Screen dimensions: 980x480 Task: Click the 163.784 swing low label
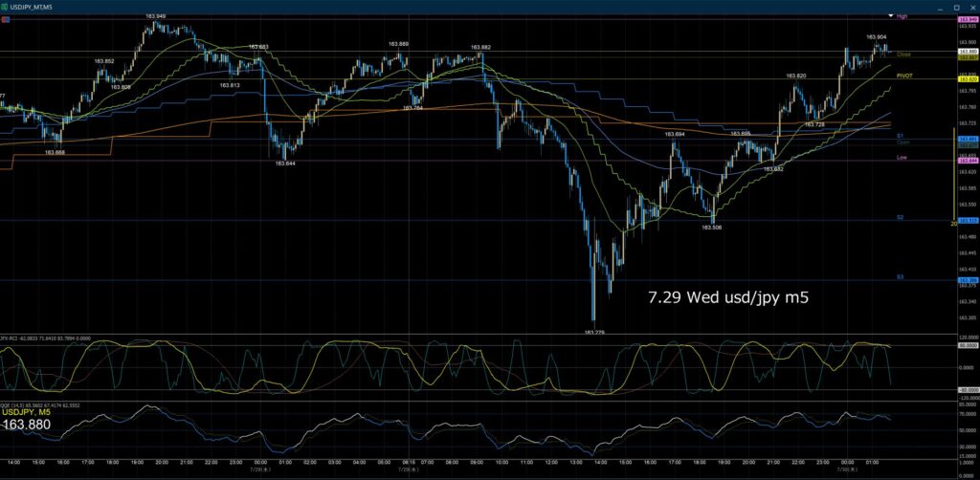pyautogui.click(x=412, y=108)
